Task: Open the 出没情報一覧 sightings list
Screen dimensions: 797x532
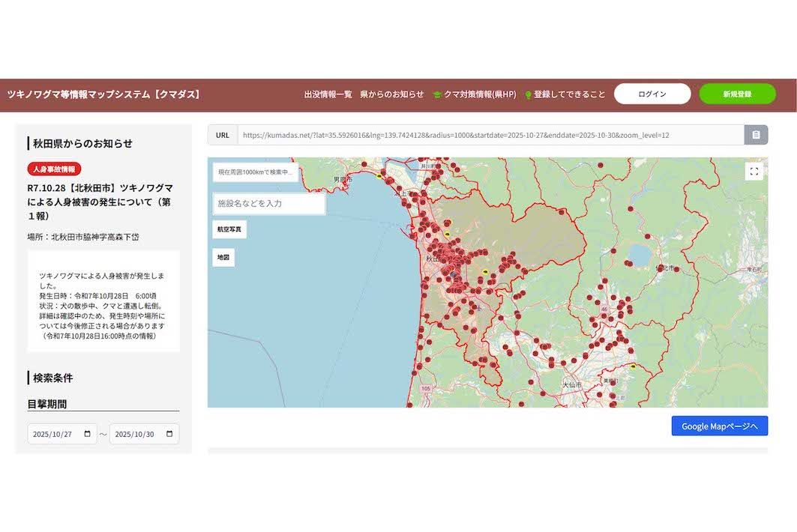Action: tap(328, 94)
